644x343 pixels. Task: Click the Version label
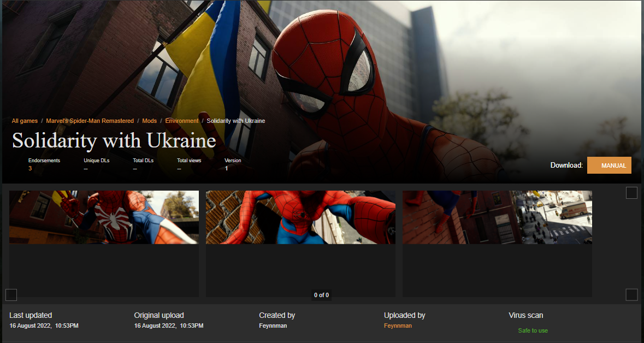coord(233,161)
